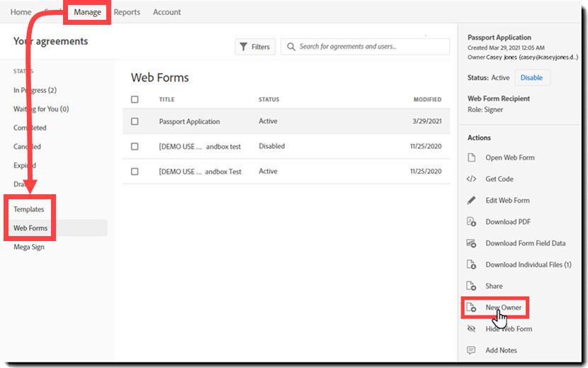Click the Download Form Field Data icon
The height and width of the screenshot is (368, 588).
point(471,243)
